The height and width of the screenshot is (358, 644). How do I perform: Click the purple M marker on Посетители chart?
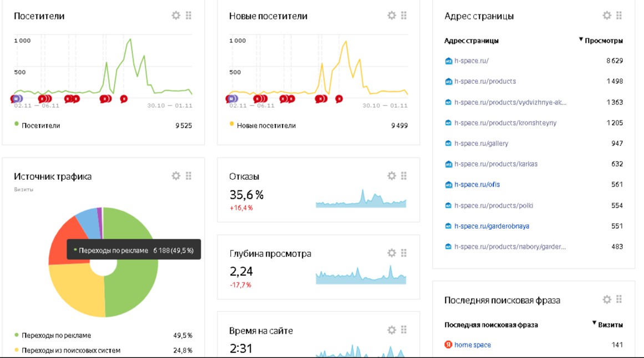[x=17, y=99]
